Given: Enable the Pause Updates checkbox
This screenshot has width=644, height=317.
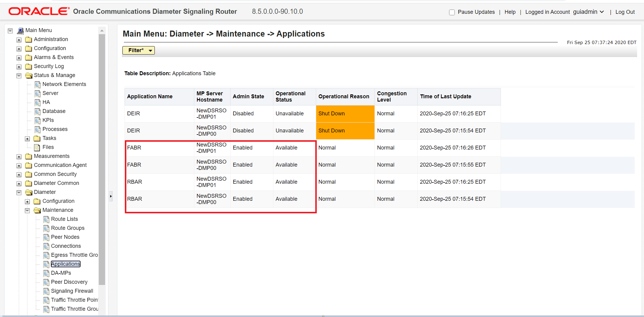Looking at the screenshot, I should click(452, 12).
